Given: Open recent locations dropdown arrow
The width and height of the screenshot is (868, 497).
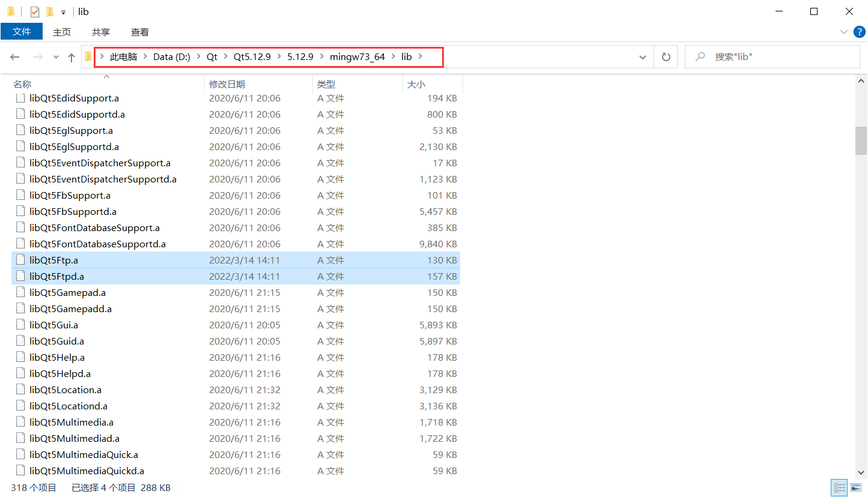Looking at the screenshot, I should (56, 57).
